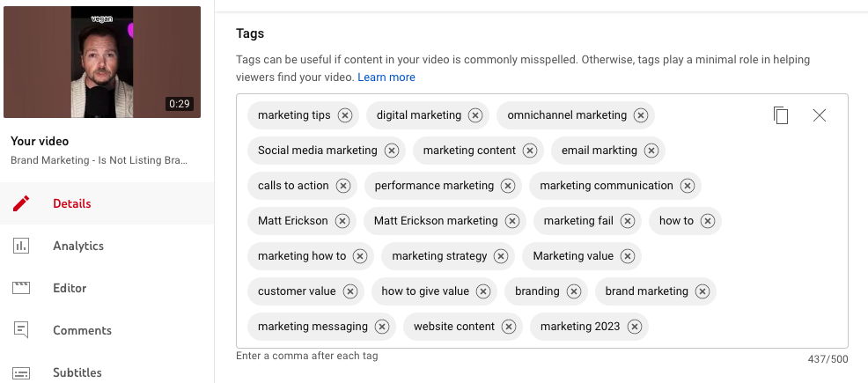
Task: Open the video Editor section
Action: point(107,288)
